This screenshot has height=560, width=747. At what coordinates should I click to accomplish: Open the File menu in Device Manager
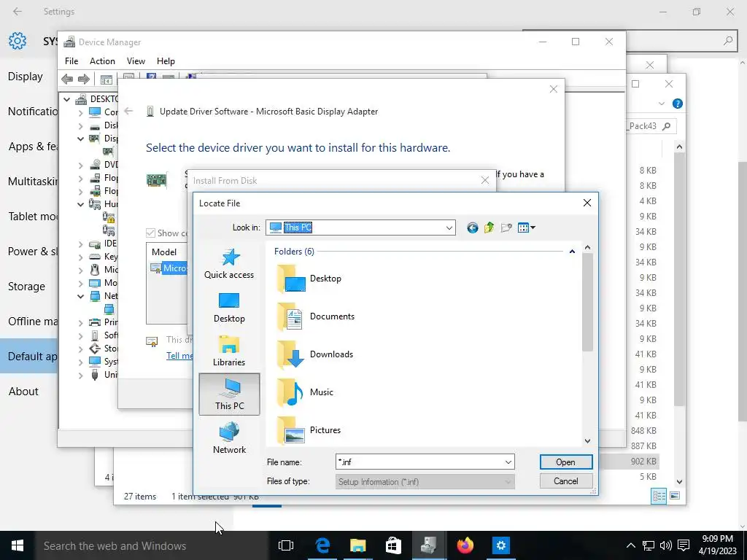coord(71,61)
